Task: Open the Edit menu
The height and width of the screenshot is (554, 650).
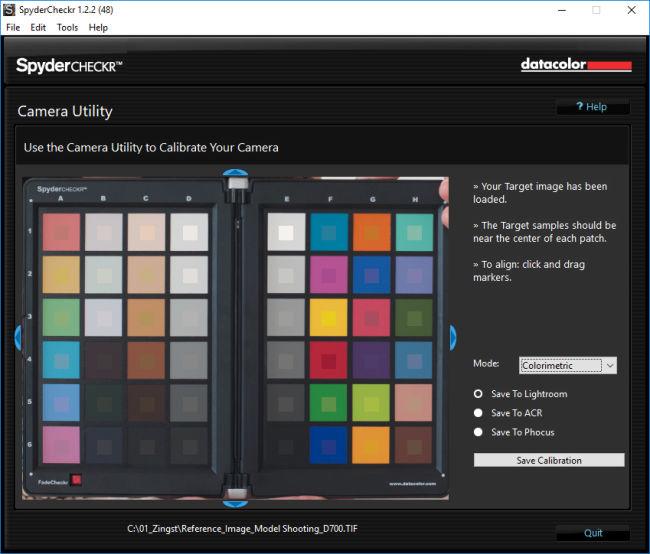Action: point(39,27)
